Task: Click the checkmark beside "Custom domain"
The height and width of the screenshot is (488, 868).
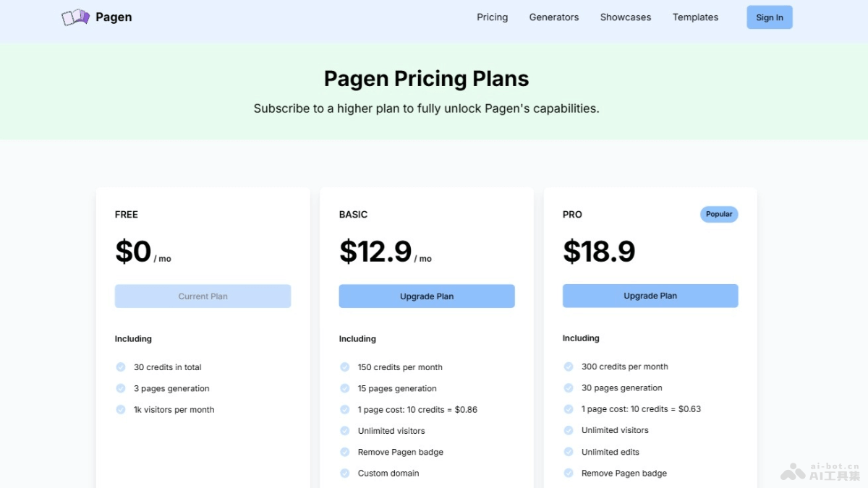Action: click(344, 473)
